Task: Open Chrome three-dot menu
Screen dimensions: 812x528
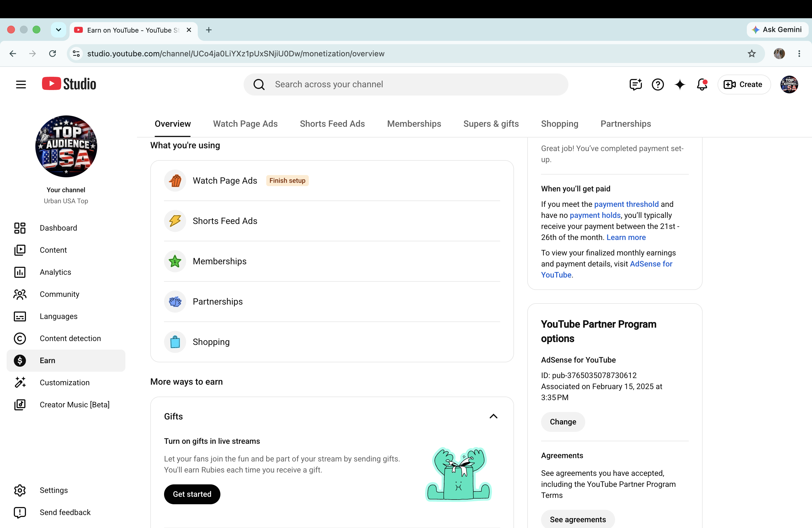Action: tap(799, 54)
